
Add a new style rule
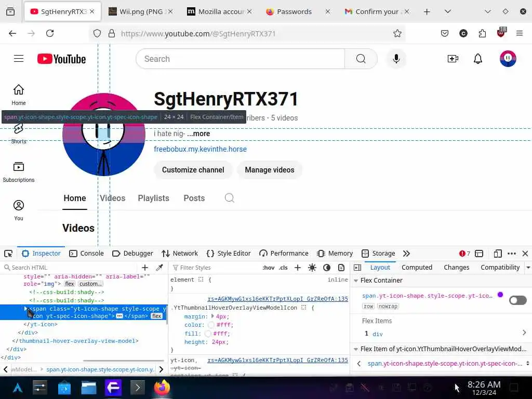(x=298, y=268)
